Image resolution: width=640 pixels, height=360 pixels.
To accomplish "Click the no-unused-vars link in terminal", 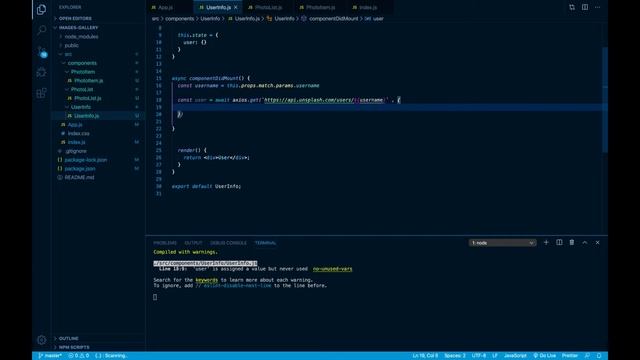I will tap(332, 269).
